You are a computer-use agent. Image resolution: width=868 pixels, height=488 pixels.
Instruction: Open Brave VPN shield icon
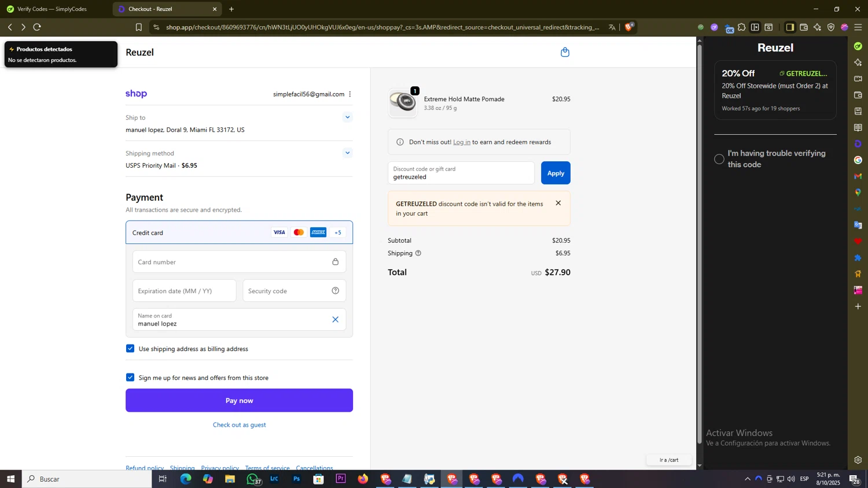(831, 27)
